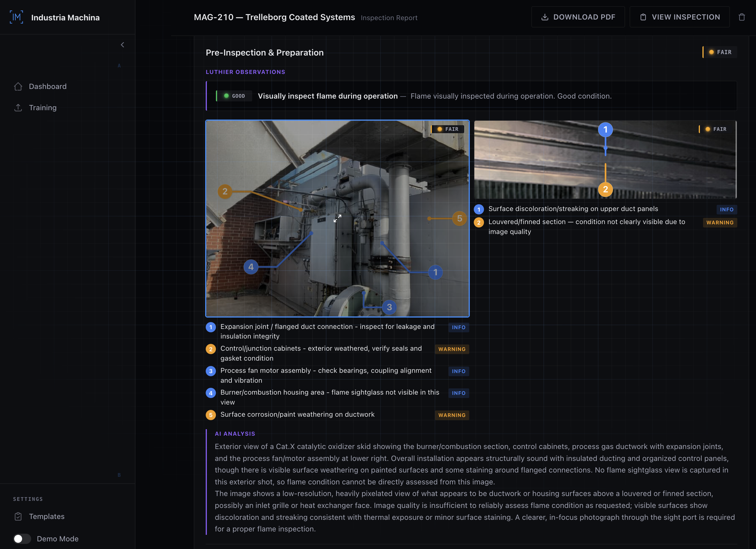Toggle Demo Mode switch
The width and height of the screenshot is (756, 549).
point(22,539)
